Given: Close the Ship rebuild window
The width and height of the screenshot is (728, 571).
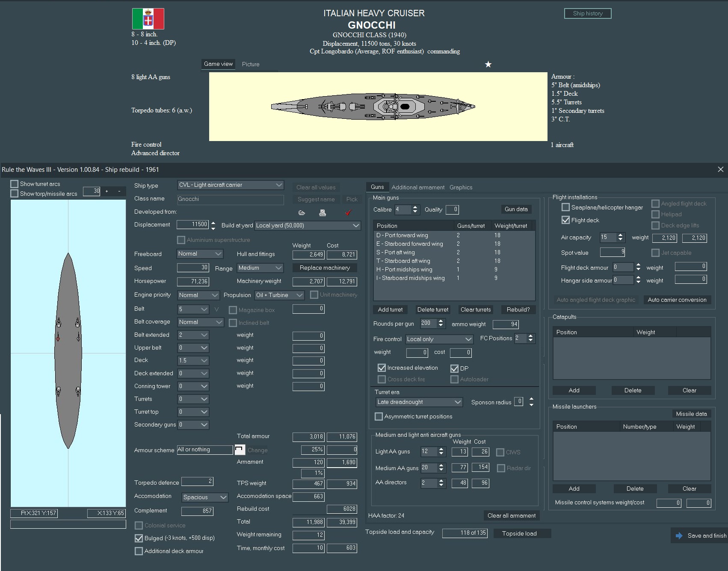Looking at the screenshot, I should 721,169.
